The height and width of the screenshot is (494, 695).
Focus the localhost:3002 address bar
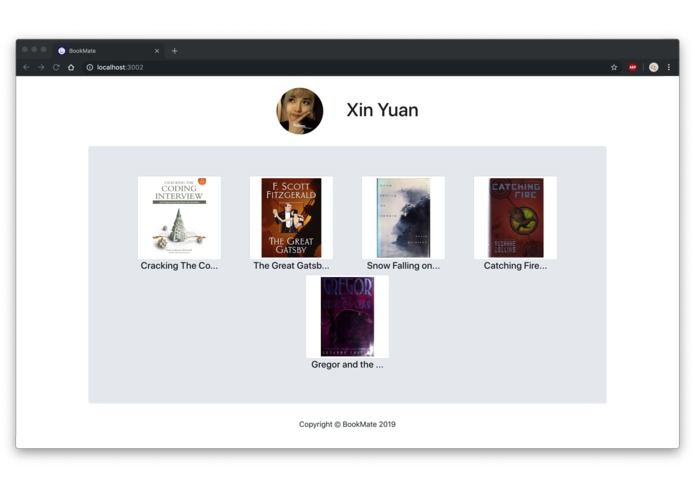[346, 67]
